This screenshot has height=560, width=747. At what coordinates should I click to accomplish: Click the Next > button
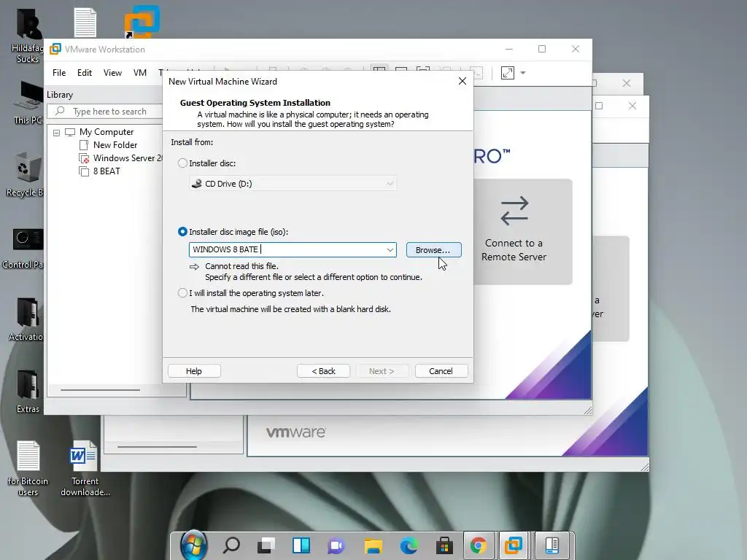pyautogui.click(x=382, y=371)
